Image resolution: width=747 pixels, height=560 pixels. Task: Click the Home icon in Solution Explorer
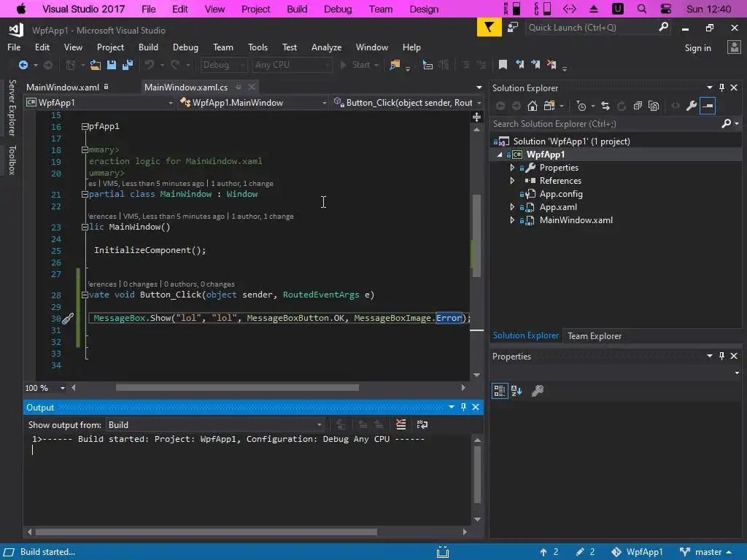pyautogui.click(x=532, y=106)
